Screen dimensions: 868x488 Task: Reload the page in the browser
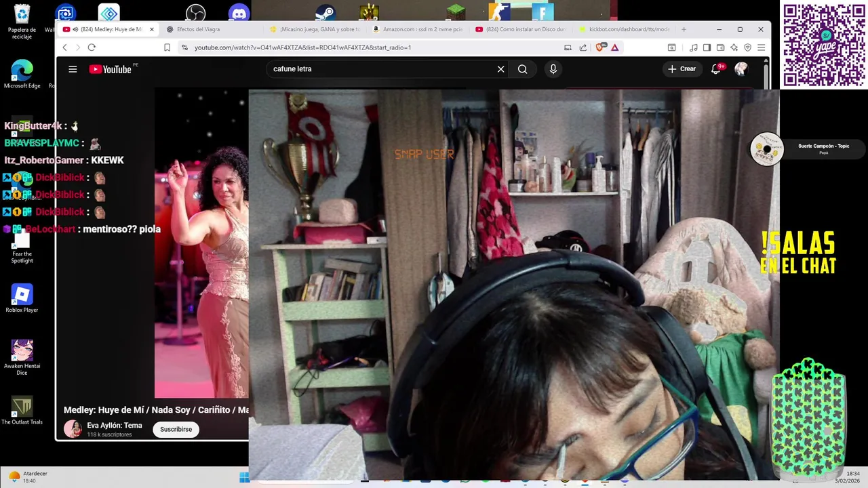pos(92,47)
